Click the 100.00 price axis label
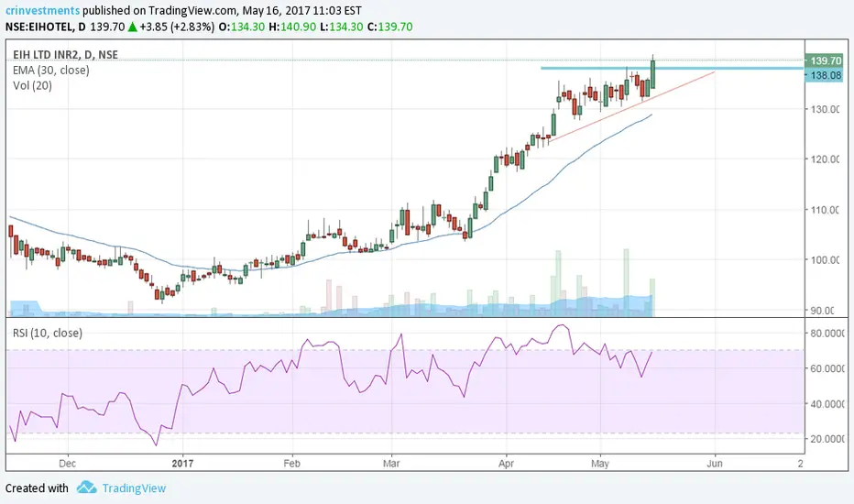 pyautogui.click(x=825, y=260)
